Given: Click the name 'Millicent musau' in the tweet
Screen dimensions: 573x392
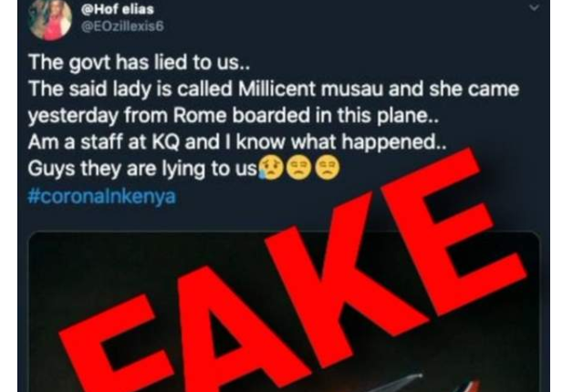Looking at the screenshot, I should (310, 89).
